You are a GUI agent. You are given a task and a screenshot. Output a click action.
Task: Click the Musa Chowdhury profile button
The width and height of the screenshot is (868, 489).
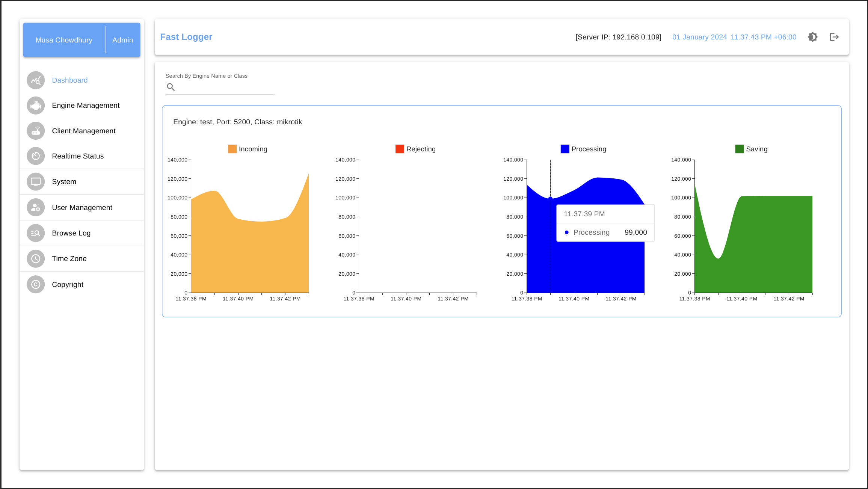[64, 40]
